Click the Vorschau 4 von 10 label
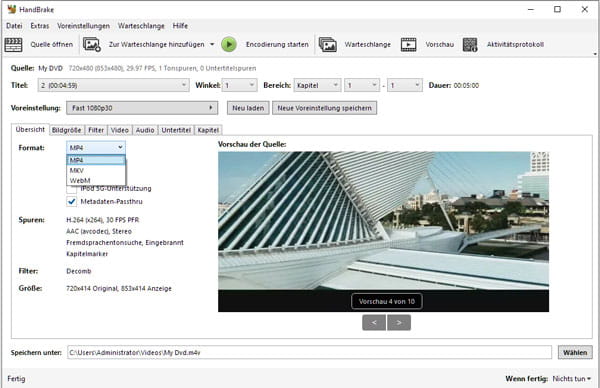The width and height of the screenshot is (600, 388). 386,301
